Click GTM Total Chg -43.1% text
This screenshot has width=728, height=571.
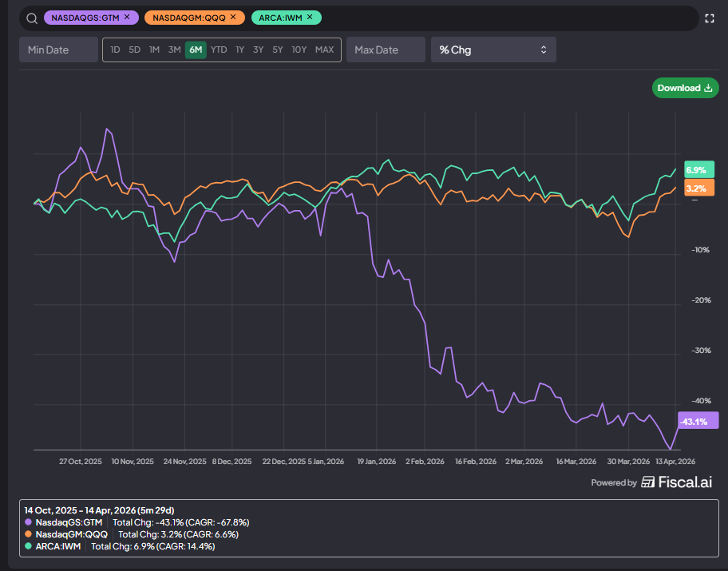pos(181,522)
